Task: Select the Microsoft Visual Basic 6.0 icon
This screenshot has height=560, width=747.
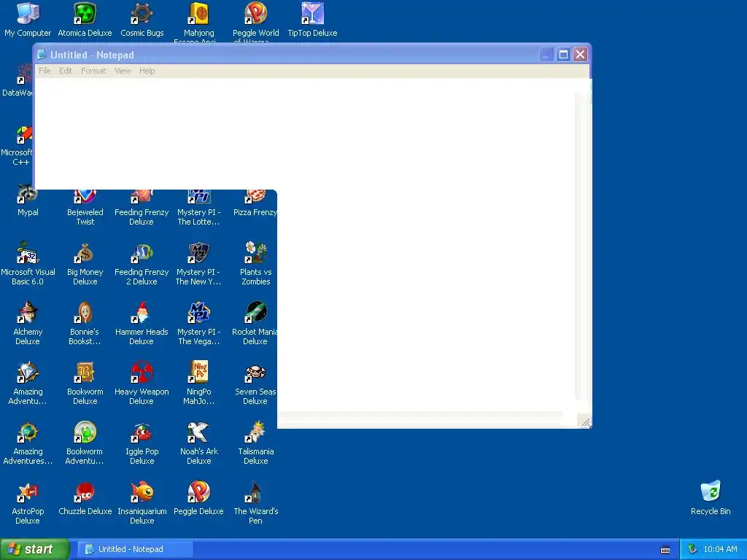Action: pos(28,263)
